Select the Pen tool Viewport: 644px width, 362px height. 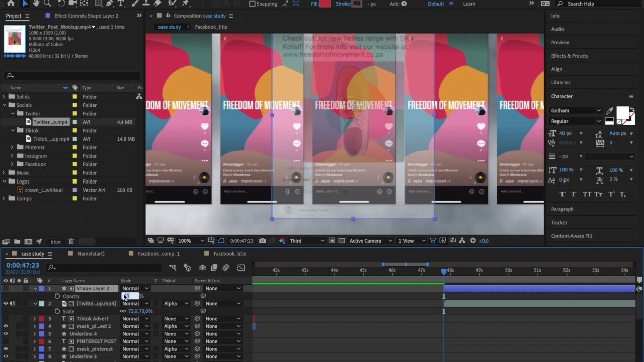click(x=109, y=4)
